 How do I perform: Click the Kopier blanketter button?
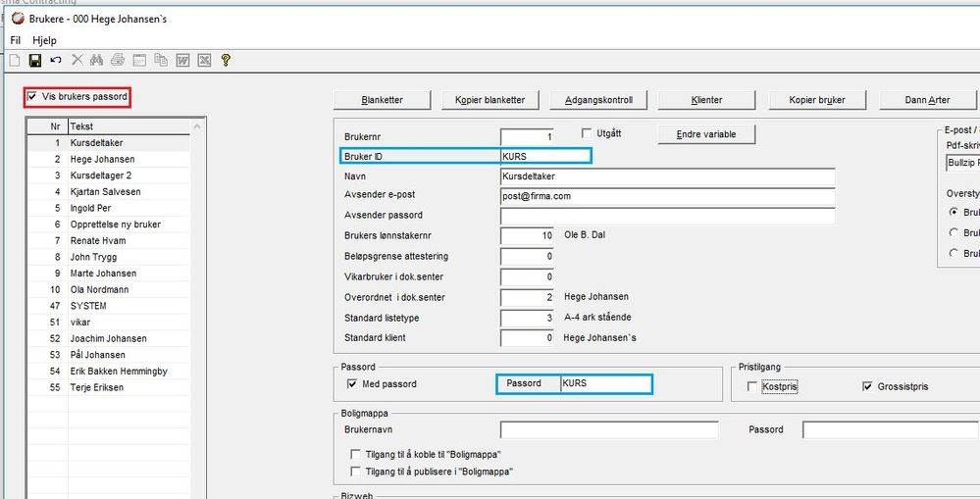[x=490, y=100]
